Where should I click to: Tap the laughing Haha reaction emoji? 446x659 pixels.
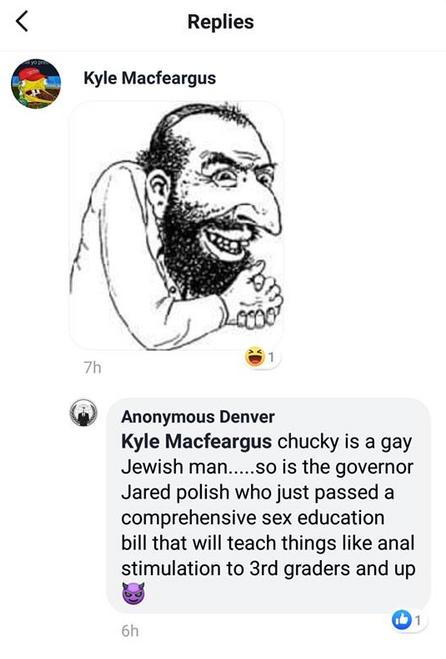coord(255,356)
